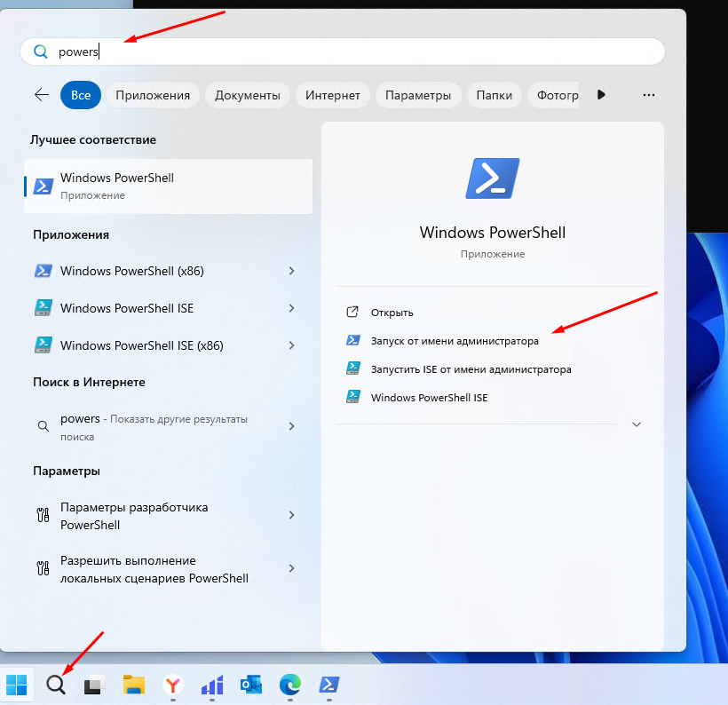The image size is (728, 705).
Task: Switch to the Папки filter tab
Action: (494, 95)
